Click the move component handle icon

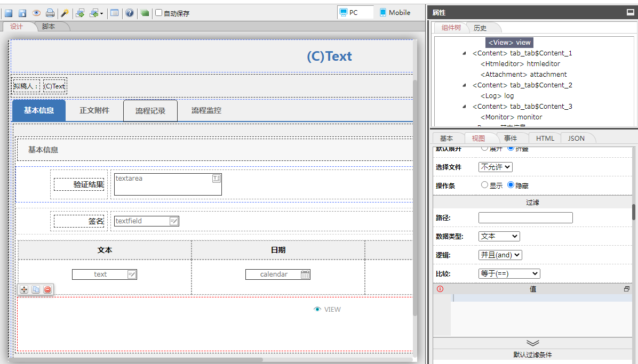[24, 289]
